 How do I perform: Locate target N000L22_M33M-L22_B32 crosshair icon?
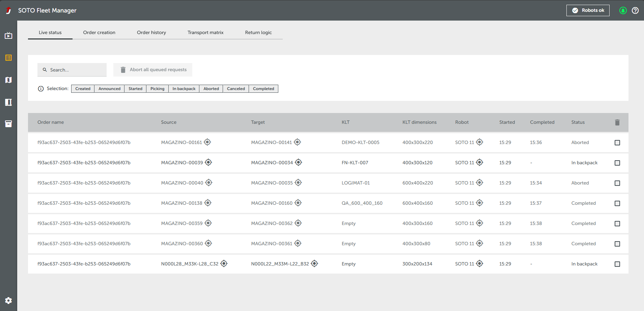point(314,263)
